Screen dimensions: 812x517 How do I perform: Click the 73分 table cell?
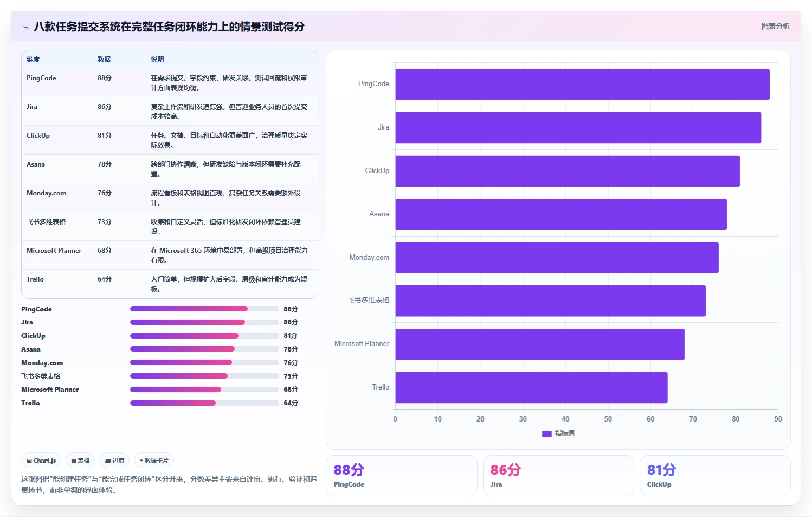coord(105,222)
